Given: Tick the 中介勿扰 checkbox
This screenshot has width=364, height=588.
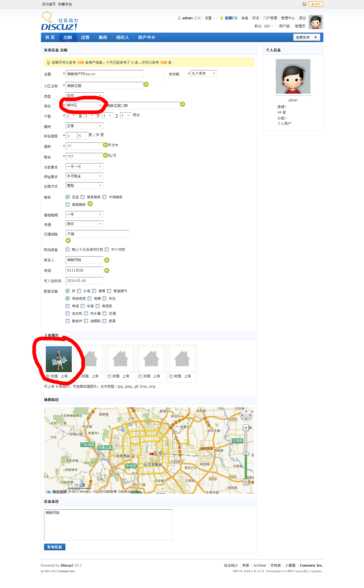Looking at the screenshot, I should (x=107, y=250).
